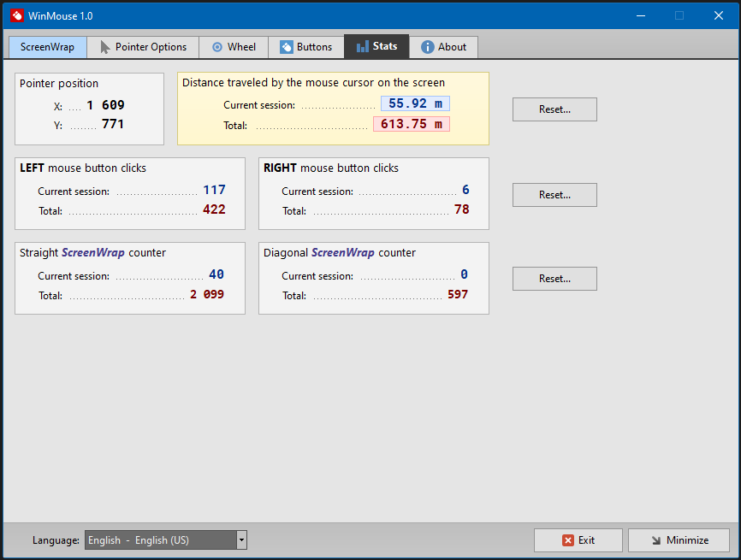Click the 'Language:' label
741x560 pixels.
click(x=56, y=540)
